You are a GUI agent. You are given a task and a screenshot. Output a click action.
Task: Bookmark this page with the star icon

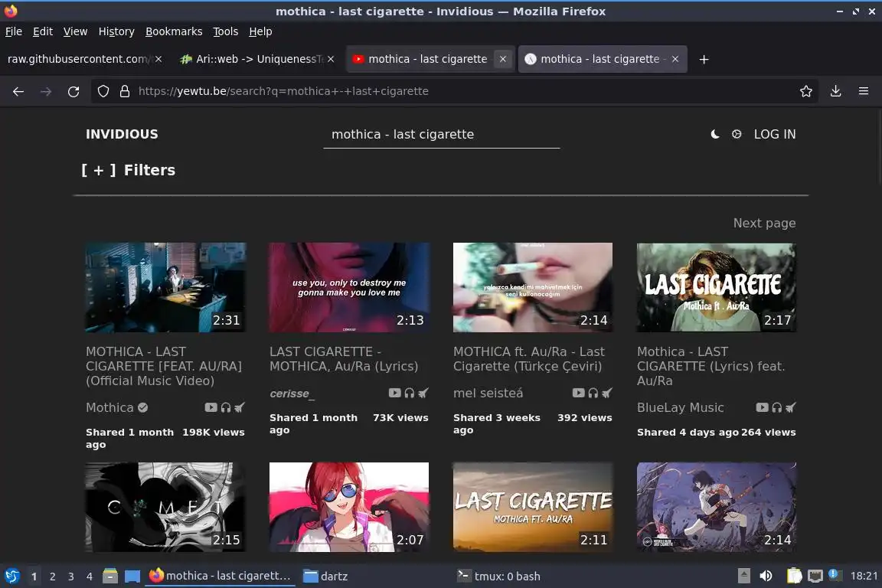(x=806, y=91)
